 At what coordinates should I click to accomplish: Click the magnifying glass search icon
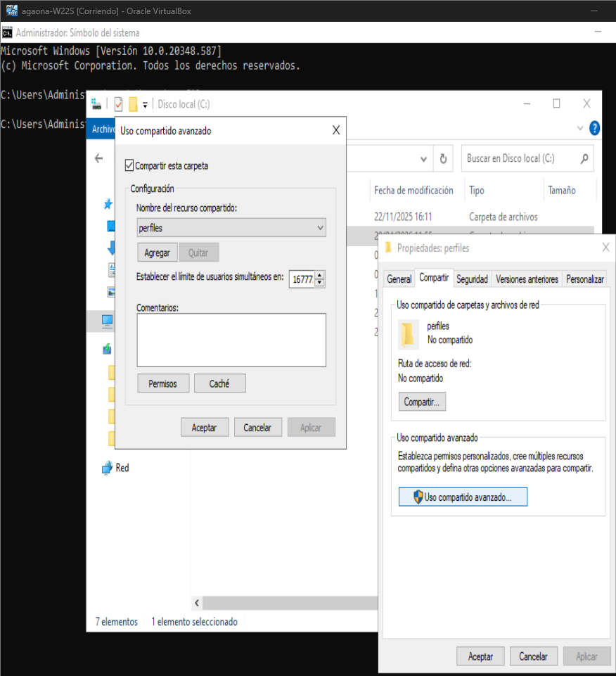[584, 159]
